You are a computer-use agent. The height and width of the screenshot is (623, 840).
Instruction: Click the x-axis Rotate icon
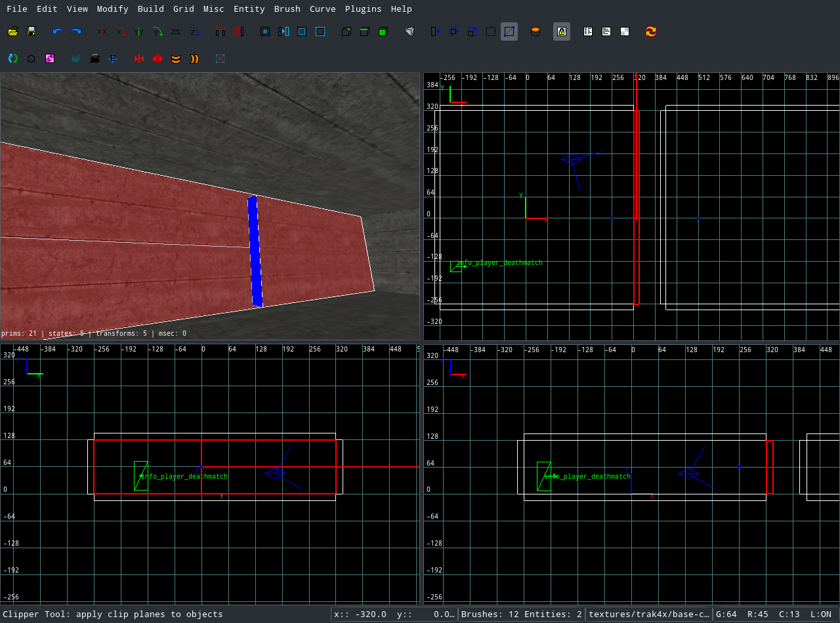[x=121, y=31]
